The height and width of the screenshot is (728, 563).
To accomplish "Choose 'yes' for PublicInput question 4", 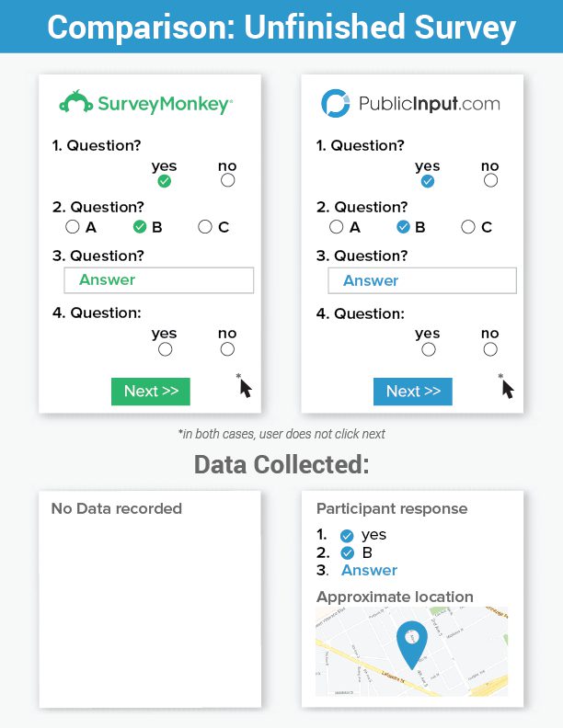I will (x=428, y=349).
